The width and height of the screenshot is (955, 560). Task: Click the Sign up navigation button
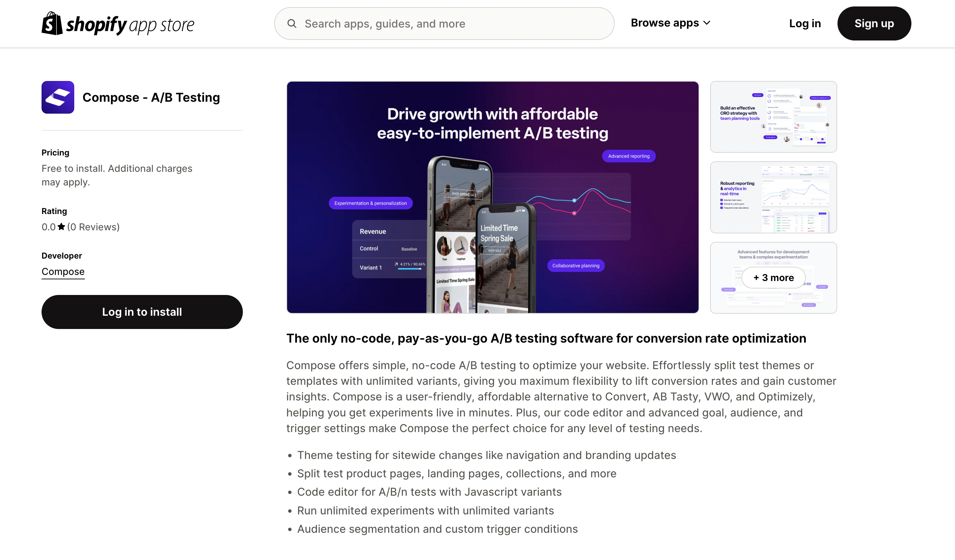coord(874,23)
